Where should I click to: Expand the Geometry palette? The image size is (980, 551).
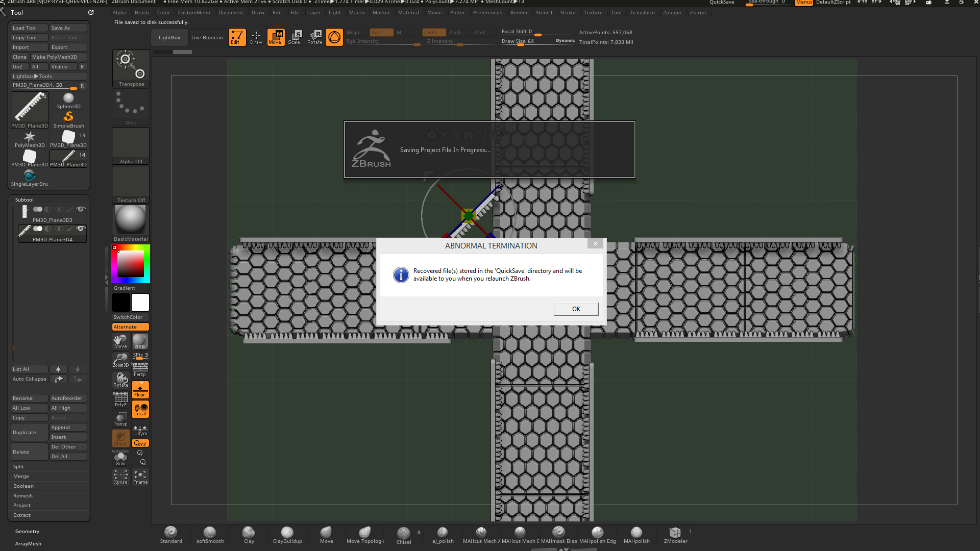pyautogui.click(x=27, y=531)
